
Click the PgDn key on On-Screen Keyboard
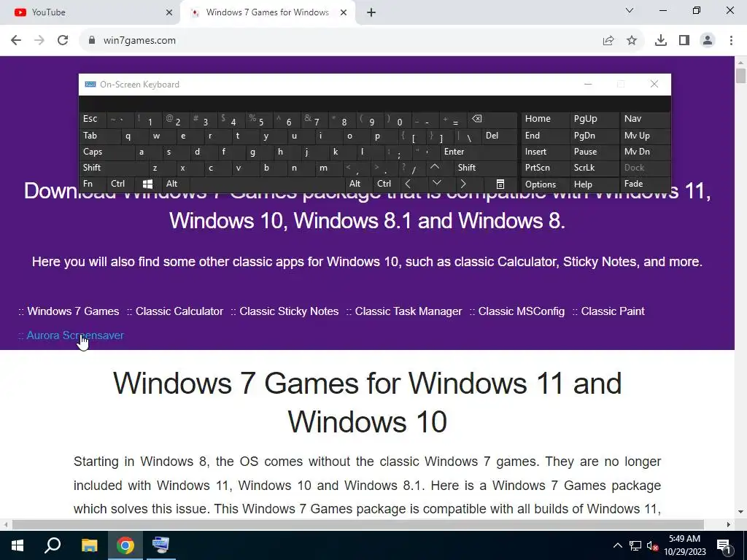tap(594, 136)
